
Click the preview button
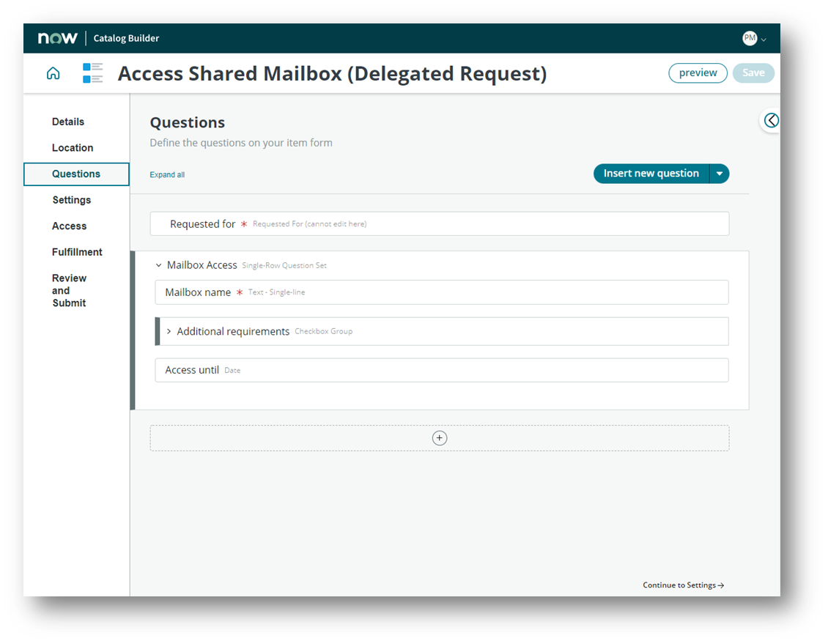697,73
